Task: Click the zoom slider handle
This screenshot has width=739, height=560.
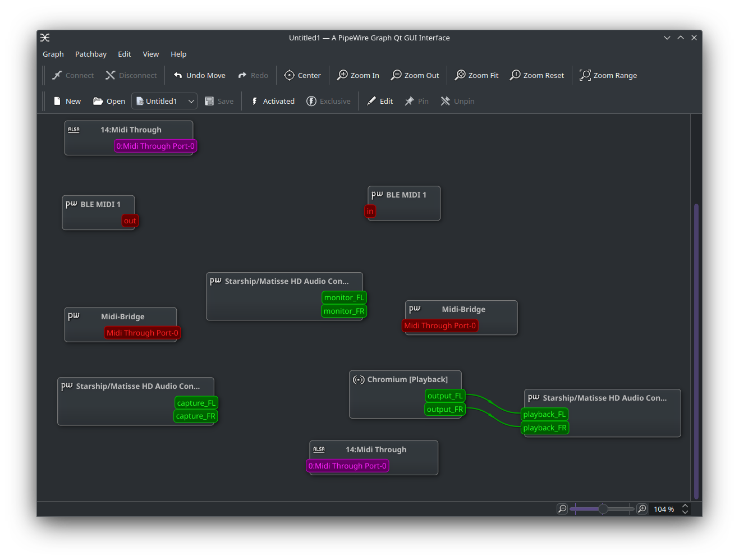Action: (x=603, y=509)
